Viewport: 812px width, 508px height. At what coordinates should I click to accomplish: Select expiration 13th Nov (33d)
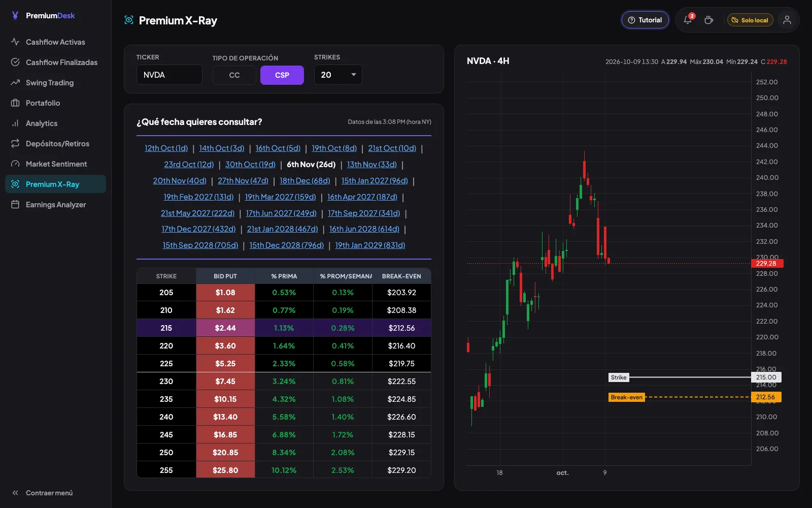point(372,165)
